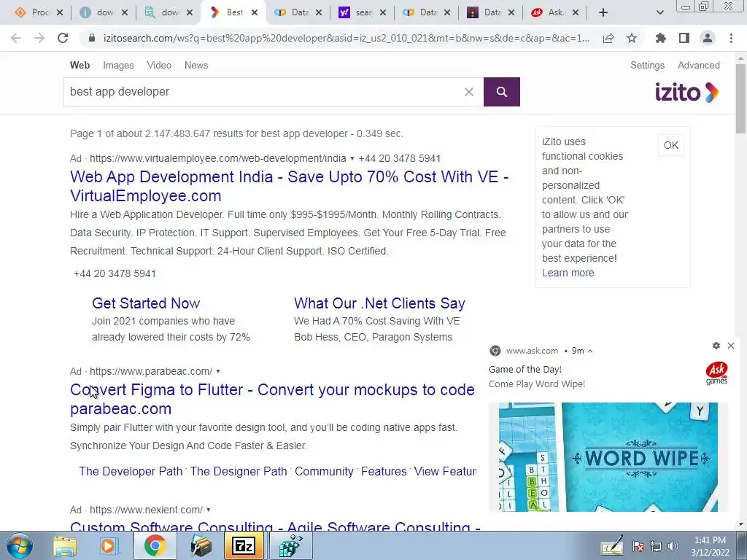Go back using browser back arrow
This screenshot has height=560, width=747.
pos(16,38)
